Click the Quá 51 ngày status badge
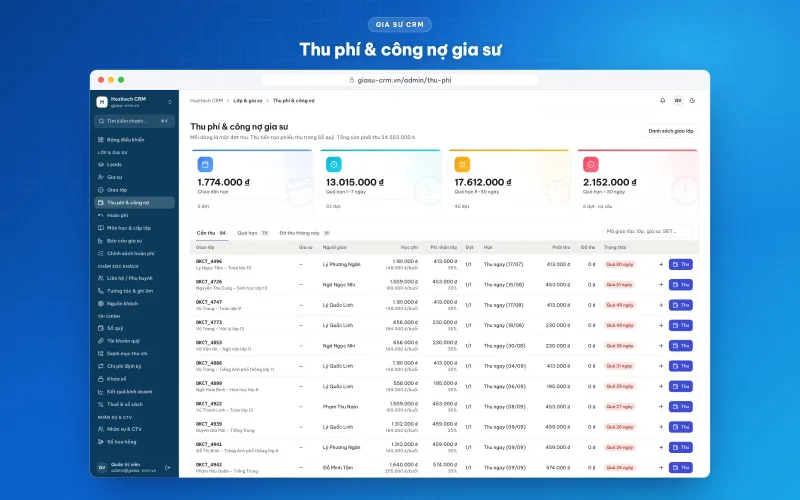The width and height of the screenshot is (800, 500). (x=619, y=285)
